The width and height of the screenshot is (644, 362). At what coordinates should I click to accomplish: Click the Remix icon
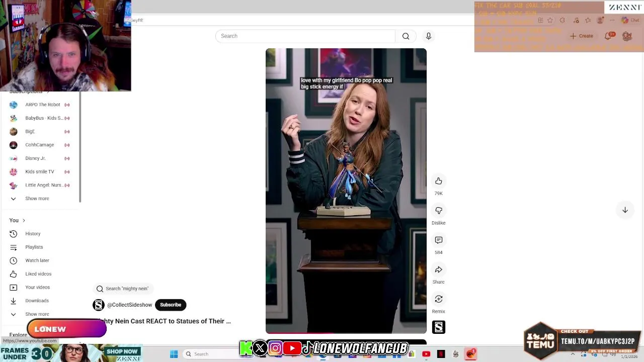[439, 299]
